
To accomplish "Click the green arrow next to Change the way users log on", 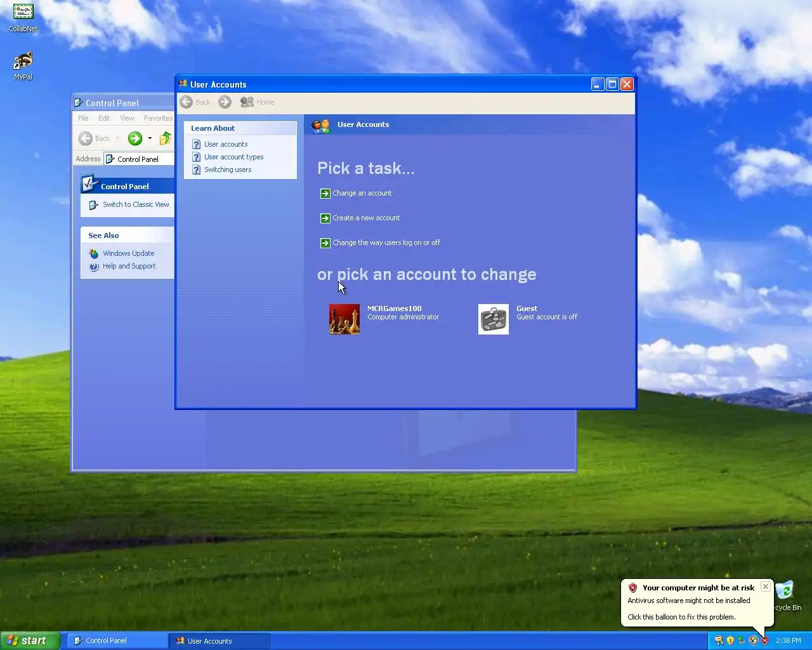I will click(x=325, y=243).
